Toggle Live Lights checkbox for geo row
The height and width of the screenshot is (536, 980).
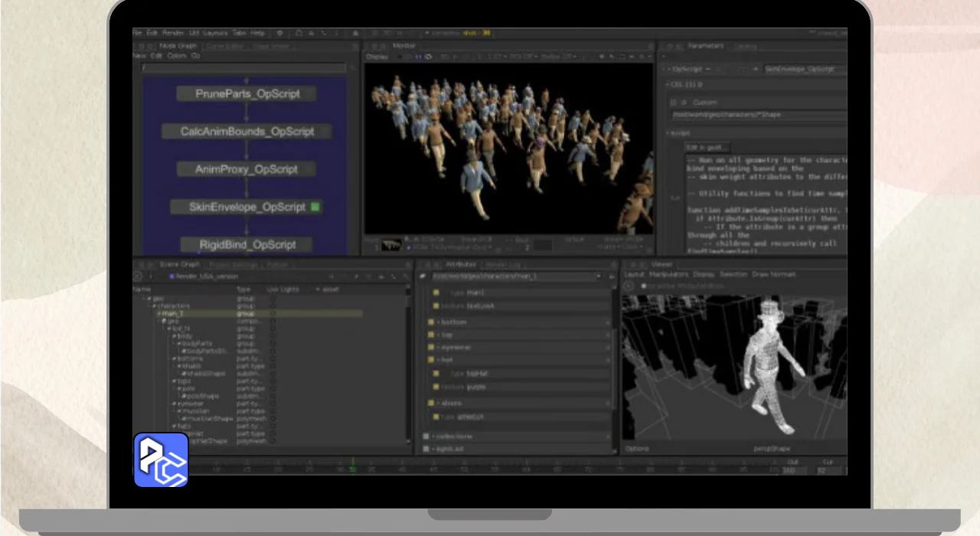[x=273, y=299]
